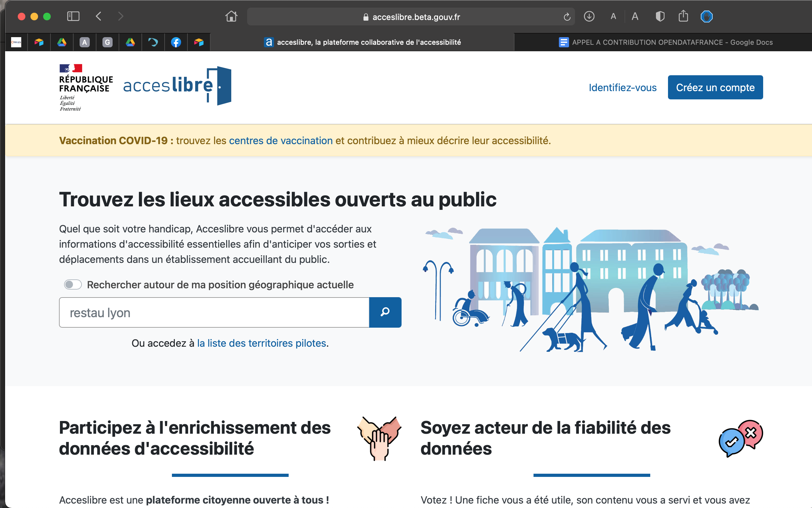This screenshot has width=812, height=508.
Task: Click the Safari home icon
Action: pyautogui.click(x=231, y=16)
